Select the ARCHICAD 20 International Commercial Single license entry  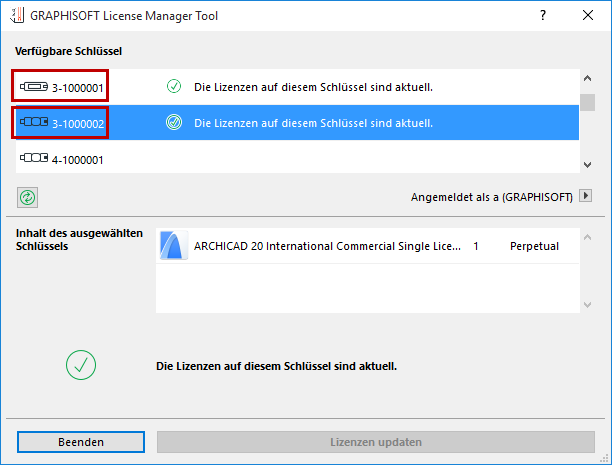click(367, 246)
